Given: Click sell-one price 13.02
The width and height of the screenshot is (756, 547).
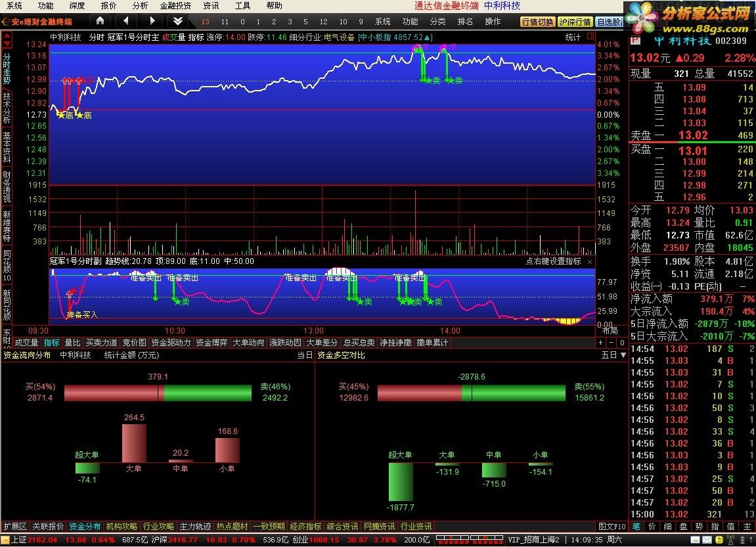Looking at the screenshot, I should tap(694, 135).
